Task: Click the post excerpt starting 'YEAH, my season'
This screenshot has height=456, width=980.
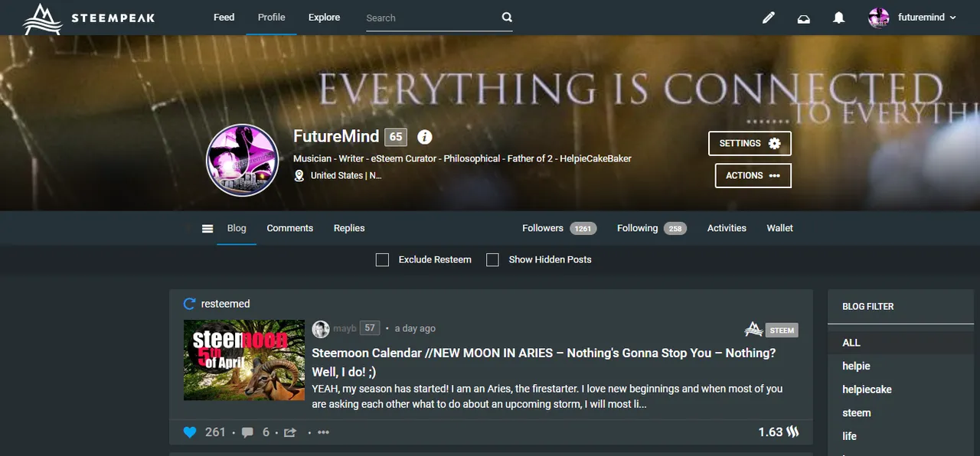Action: 547,396
